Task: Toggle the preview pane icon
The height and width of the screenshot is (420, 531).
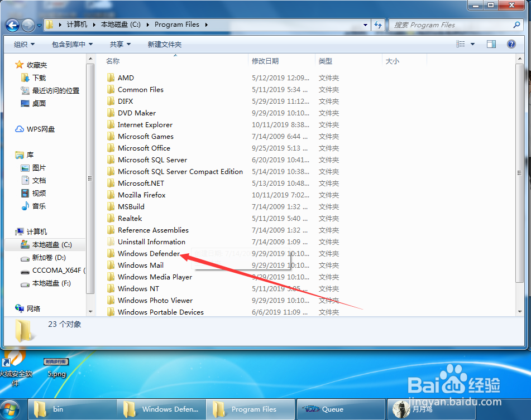Action: pyautogui.click(x=491, y=44)
